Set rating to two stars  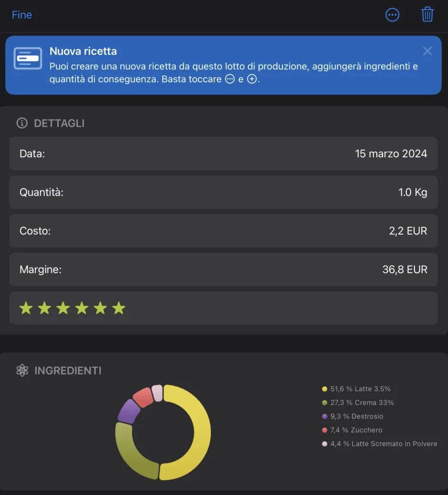(44, 308)
